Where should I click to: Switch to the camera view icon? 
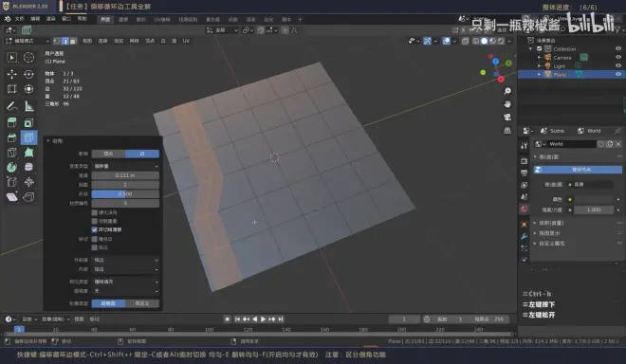pos(507,117)
